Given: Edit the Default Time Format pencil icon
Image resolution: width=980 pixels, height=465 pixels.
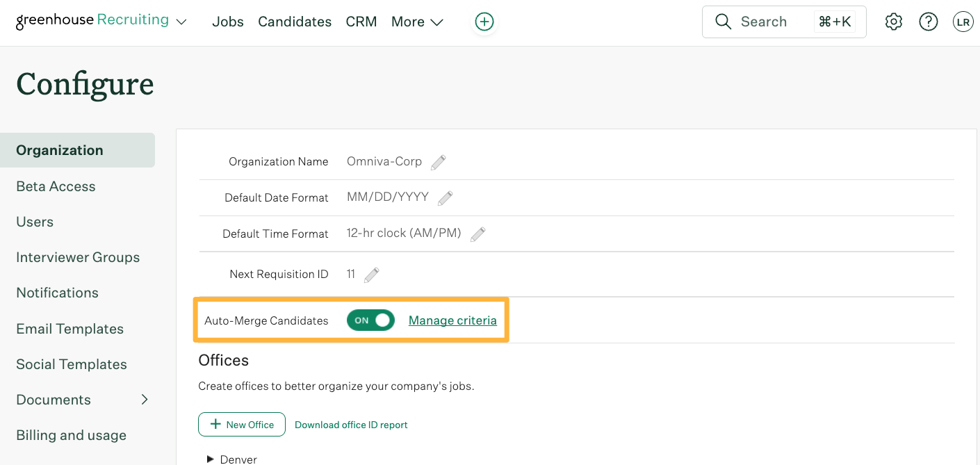Looking at the screenshot, I should 477,234.
